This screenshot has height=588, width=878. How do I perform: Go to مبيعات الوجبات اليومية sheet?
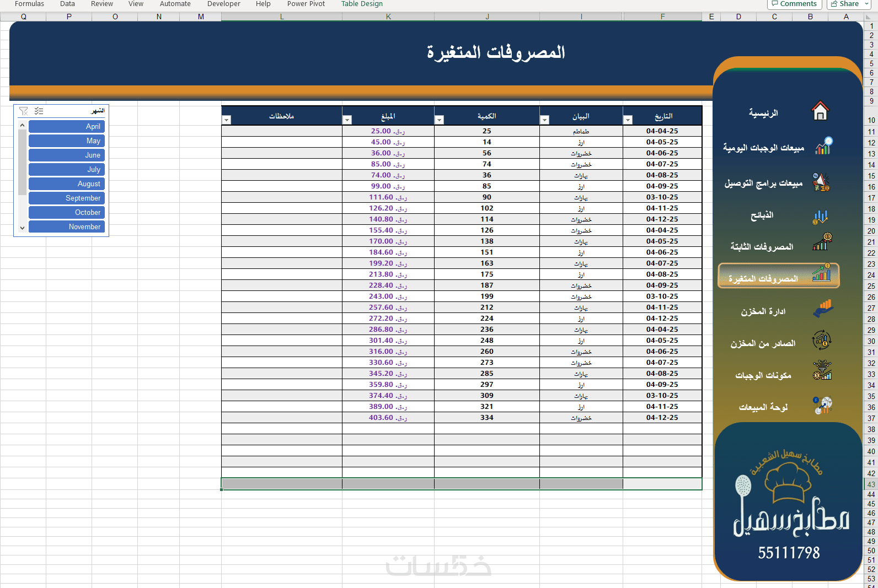click(763, 148)
